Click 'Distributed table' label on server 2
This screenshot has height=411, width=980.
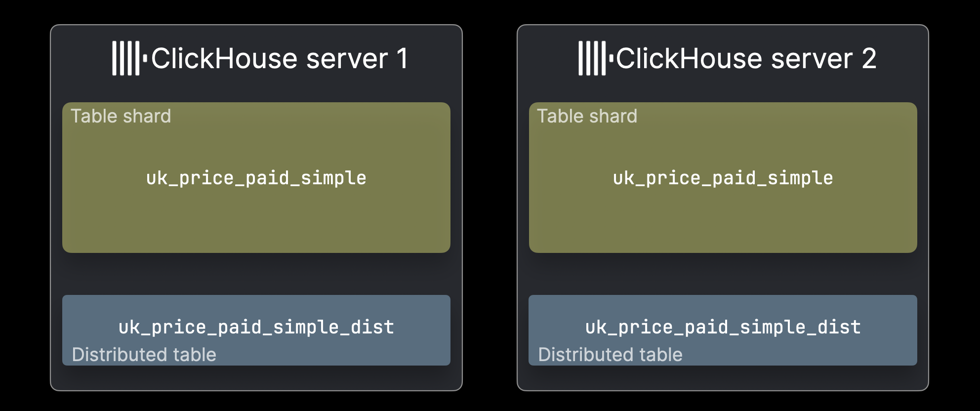pyautogui.click(x=611, y=355)
